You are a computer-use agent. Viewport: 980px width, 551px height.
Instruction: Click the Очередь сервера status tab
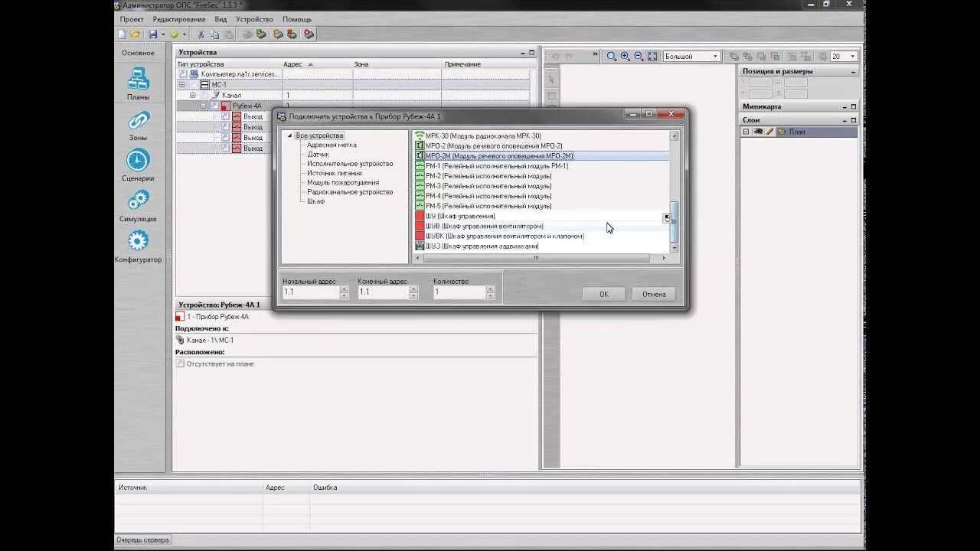click(142, 540)
